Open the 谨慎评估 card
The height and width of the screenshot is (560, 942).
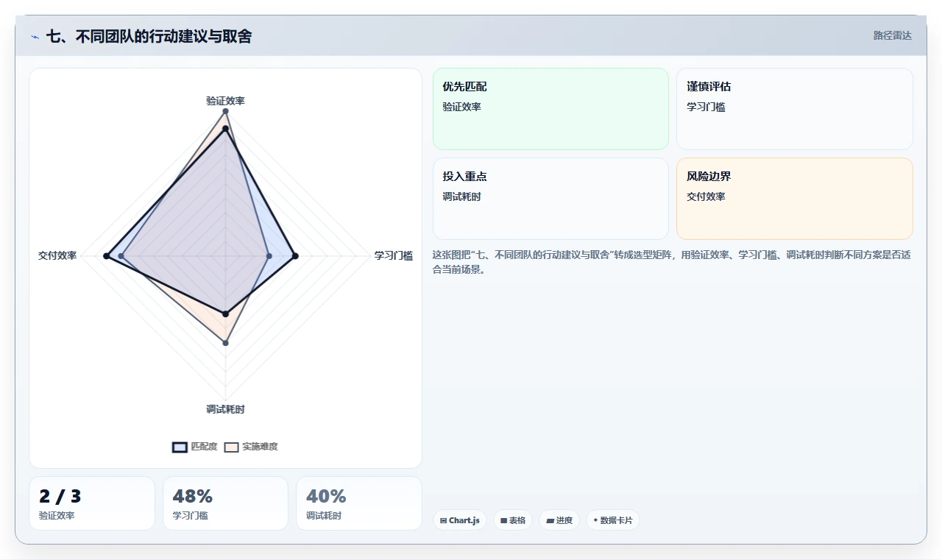pyautogui.click(x=795, y=109)
